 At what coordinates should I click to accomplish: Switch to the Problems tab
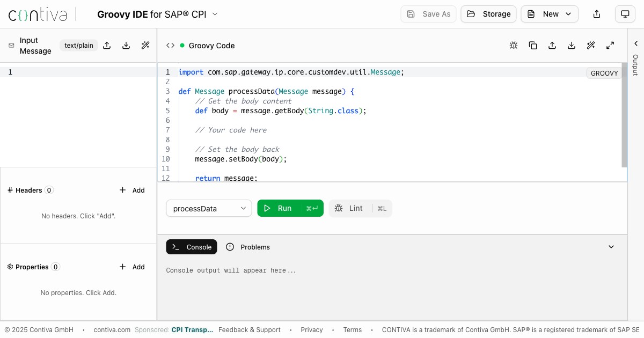248,247
